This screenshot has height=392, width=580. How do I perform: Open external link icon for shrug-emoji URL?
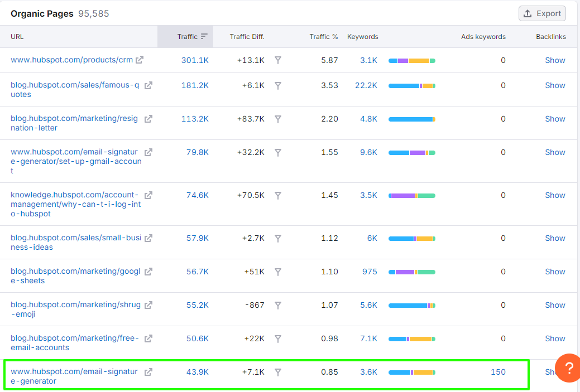(148, 305)
